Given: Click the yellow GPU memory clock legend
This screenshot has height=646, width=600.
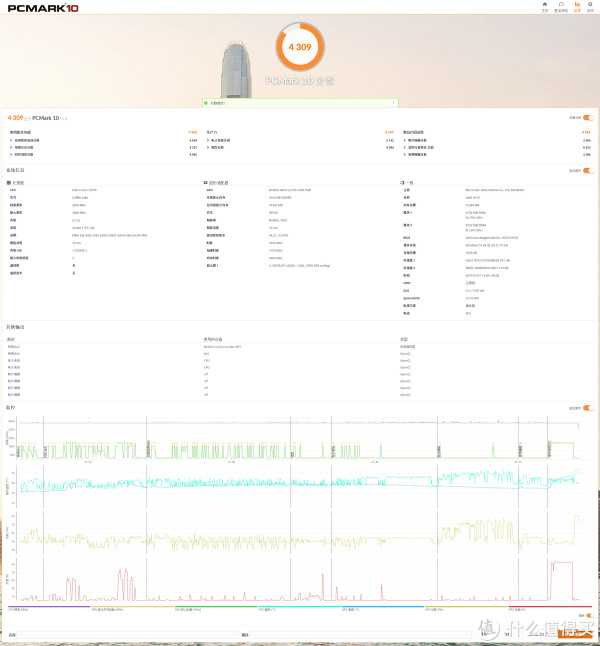Looking at the screenshot, I should (132, 608).
